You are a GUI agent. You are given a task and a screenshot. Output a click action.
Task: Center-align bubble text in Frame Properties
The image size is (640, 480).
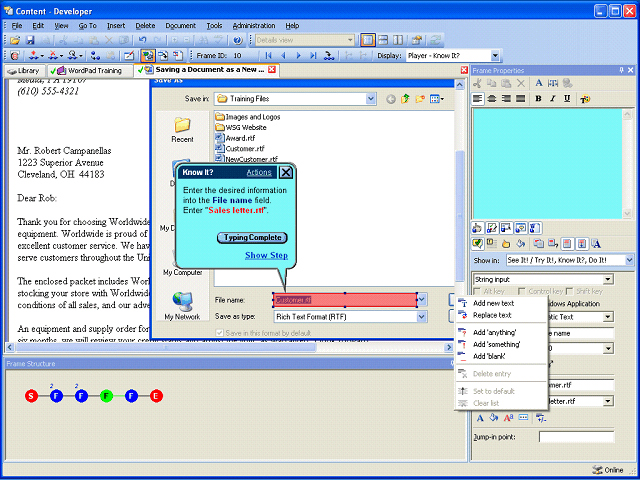pos(492,98)
